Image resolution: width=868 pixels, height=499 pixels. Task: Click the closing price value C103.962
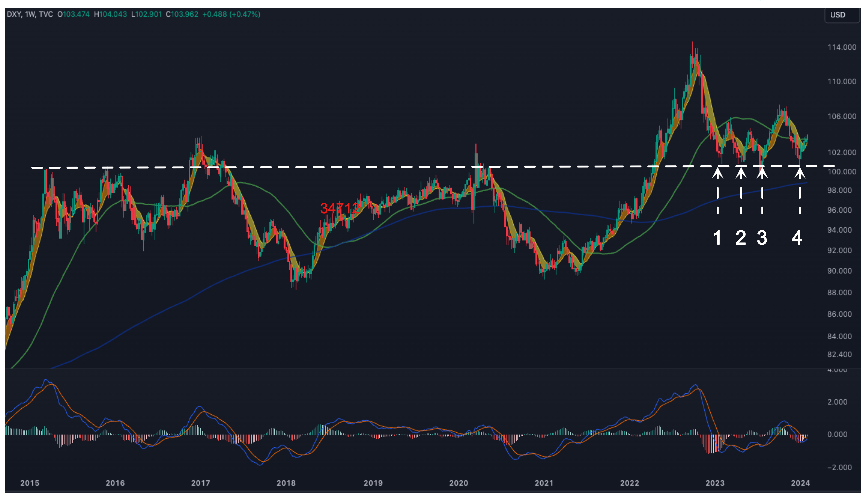182,14
